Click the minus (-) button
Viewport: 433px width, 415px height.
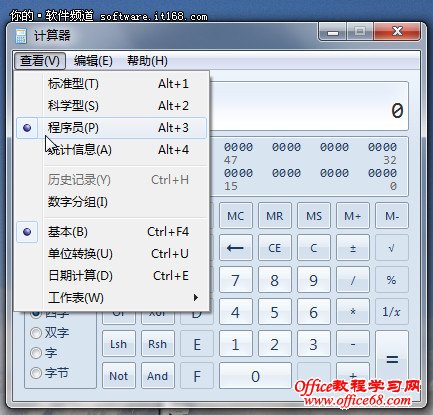coord(353,344)
